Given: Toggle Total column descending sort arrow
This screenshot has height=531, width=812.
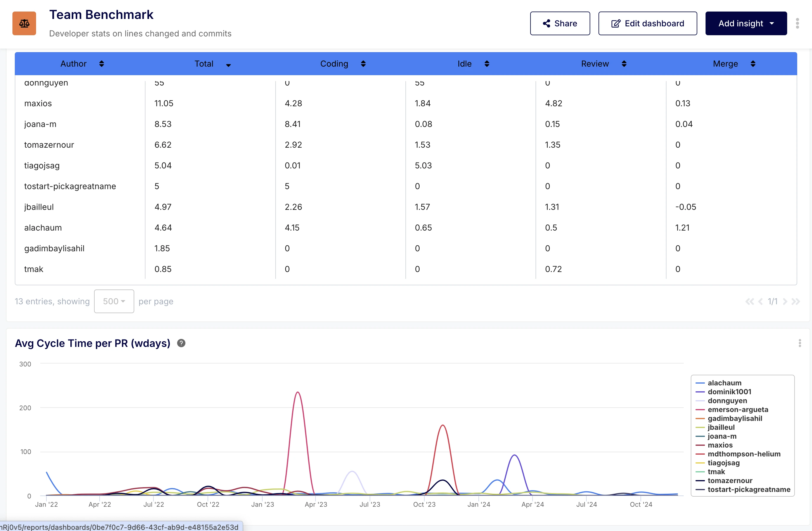Looking at the screenshot, I should (228, 65).
